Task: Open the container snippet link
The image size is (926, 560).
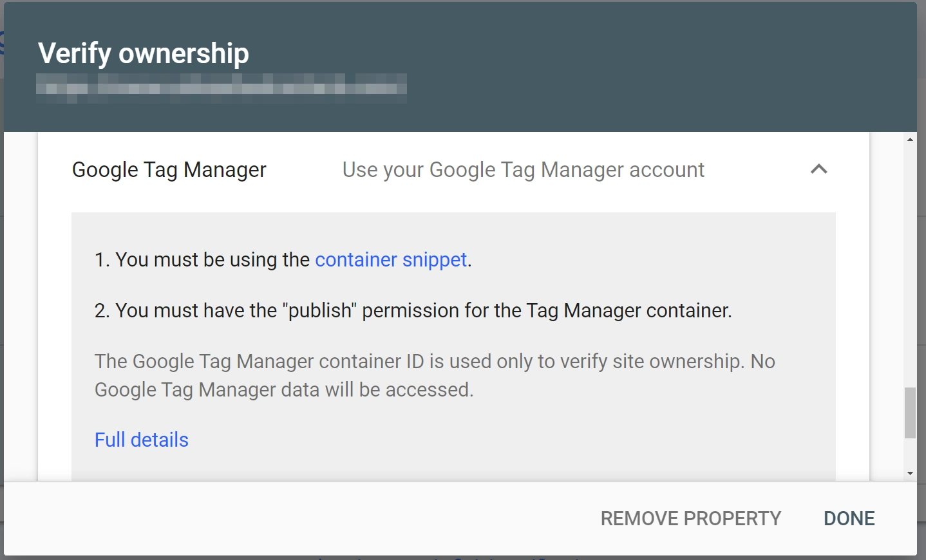Action: pos(391,259)
